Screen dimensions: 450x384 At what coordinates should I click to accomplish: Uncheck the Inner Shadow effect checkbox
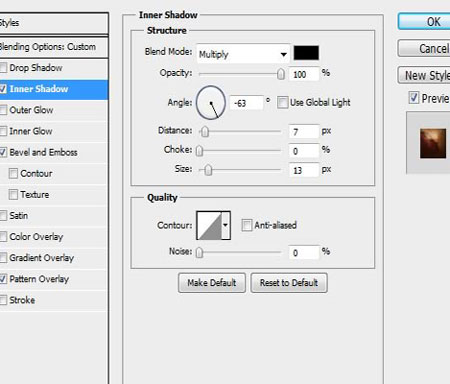coord(3,89)
